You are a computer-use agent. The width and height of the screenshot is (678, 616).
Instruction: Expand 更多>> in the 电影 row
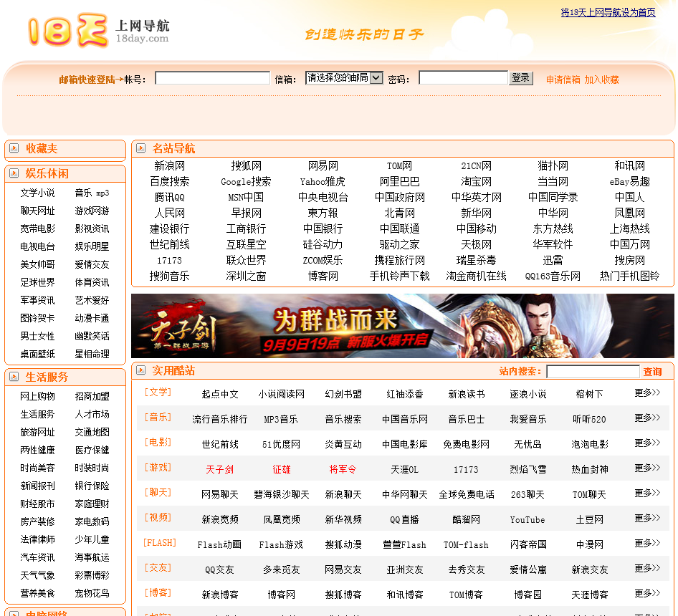[x=647, y=443]
